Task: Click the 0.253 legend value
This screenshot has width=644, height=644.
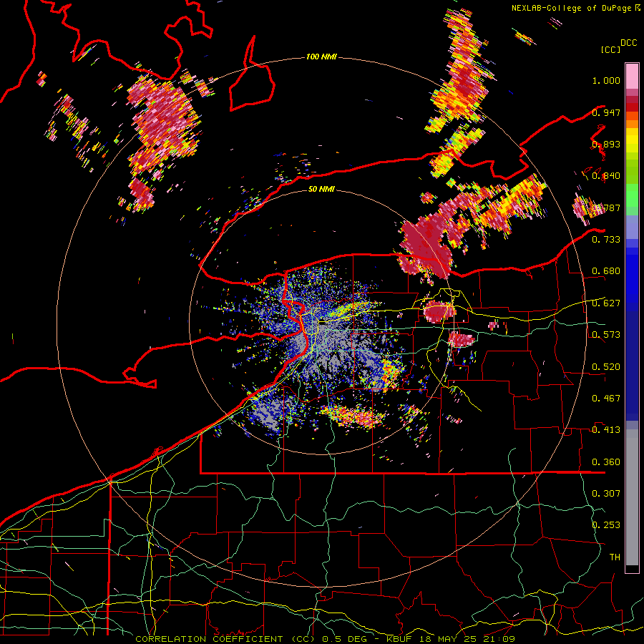Action: (x=606, y=525)
